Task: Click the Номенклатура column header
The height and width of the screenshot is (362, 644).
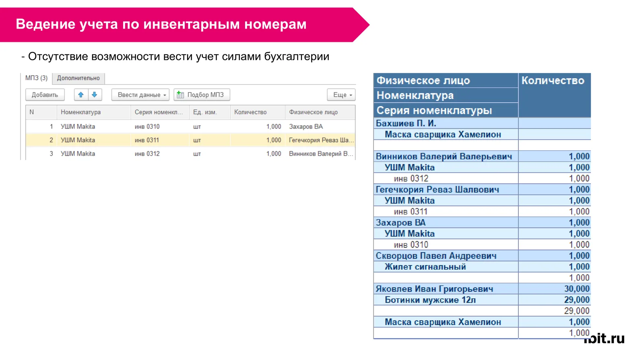Action: coord(94,112)
